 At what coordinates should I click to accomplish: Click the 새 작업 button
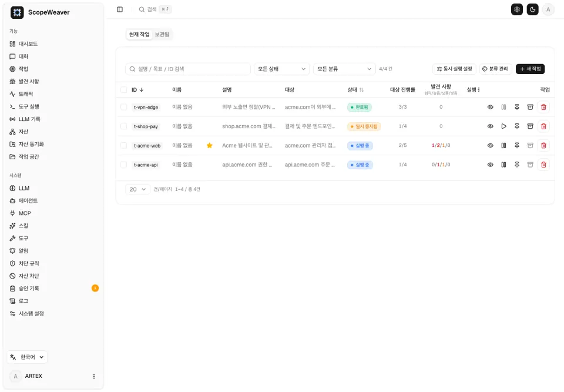tap(530, 69)
